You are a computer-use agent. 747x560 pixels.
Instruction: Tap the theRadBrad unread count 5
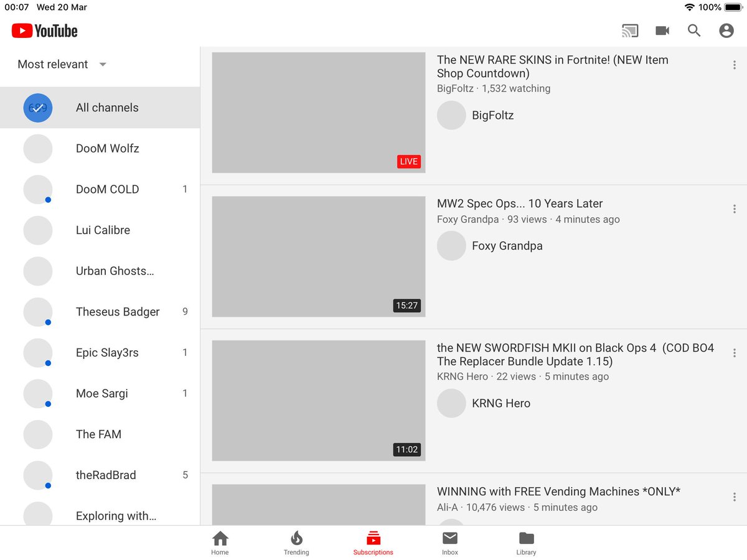click(x=185, y=475)
